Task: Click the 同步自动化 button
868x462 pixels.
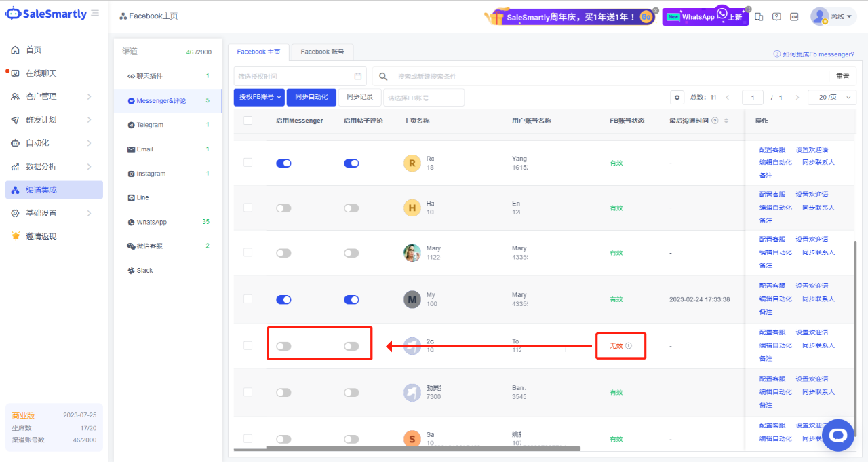Action: coord(311,98)
